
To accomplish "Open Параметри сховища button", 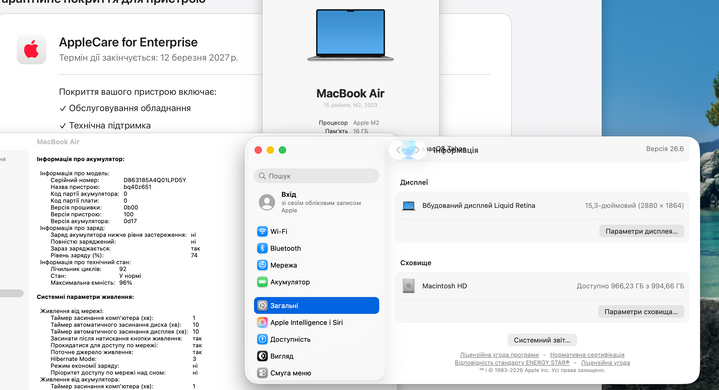I will click(x=641, y=312).
